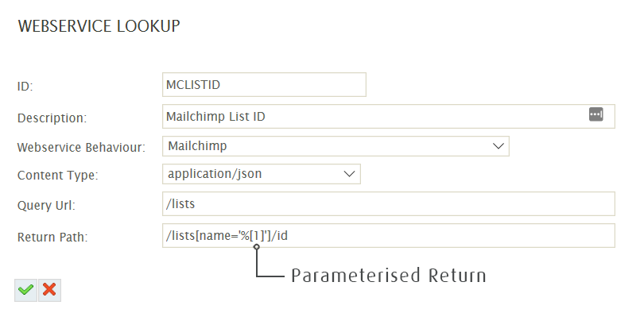The width and height of the screenshot is (644, 313).
Task: Open the Description field's ellipsis editor icon
Action: (596, 114)
